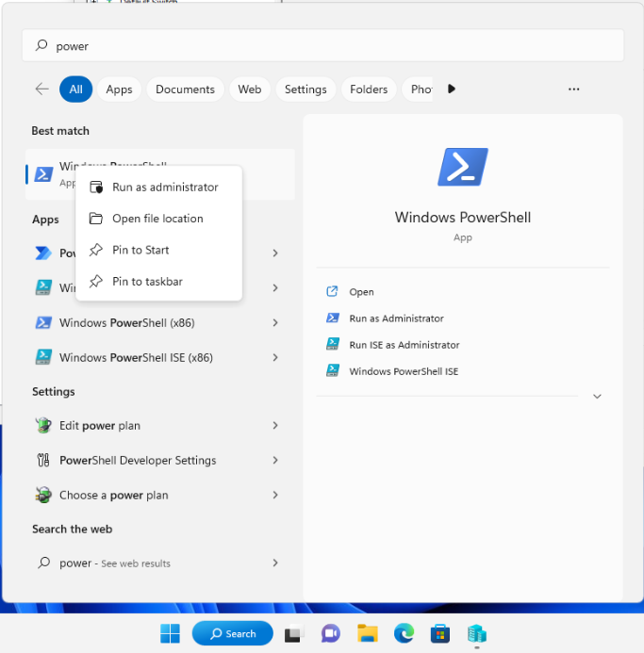Expand Windows PowerShell (x86) result chevron
This screenshot has height=653, width=644.
coord(275,322)
